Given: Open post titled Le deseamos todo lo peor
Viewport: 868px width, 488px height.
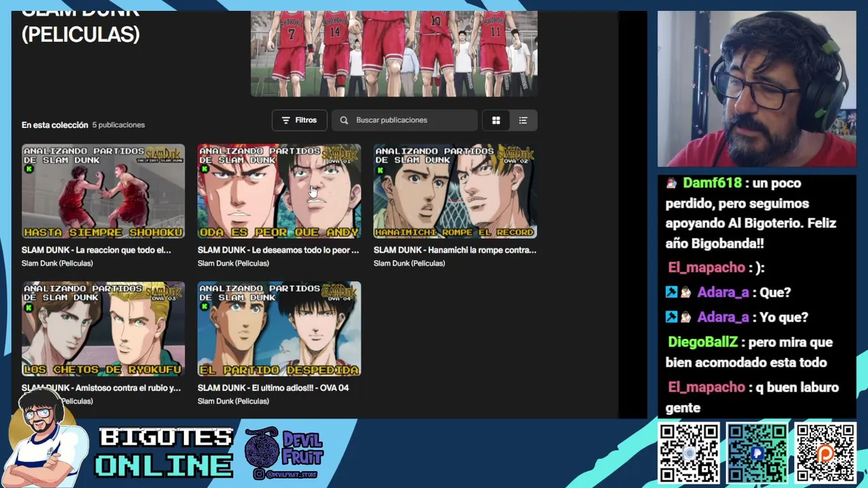Looking at the screenshot, I should pos(278,250).
